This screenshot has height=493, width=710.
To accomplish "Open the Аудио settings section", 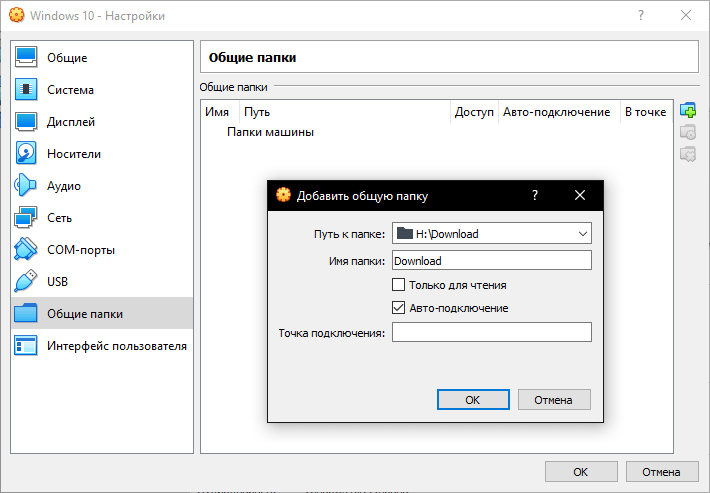I will [x=102, y=186].
